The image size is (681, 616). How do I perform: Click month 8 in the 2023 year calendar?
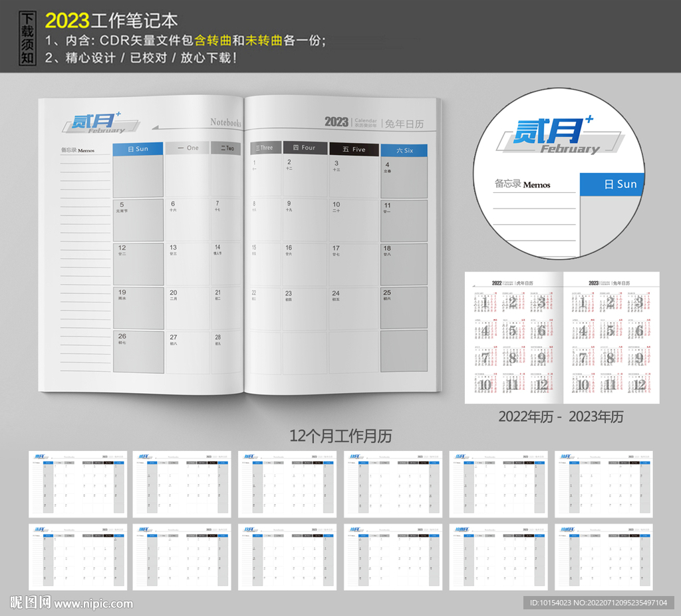pos(611,357)
